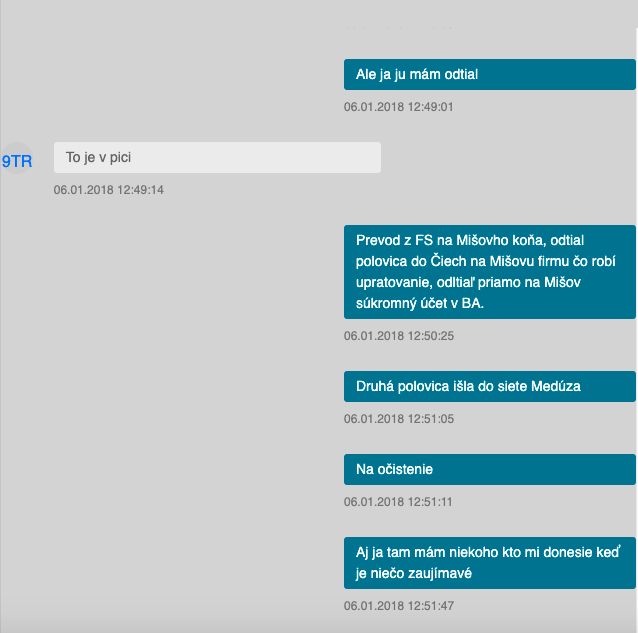Select the long "Prevod z FS" message bubble
This screenshot has width=638, height=633.
[x=489, y=271]
